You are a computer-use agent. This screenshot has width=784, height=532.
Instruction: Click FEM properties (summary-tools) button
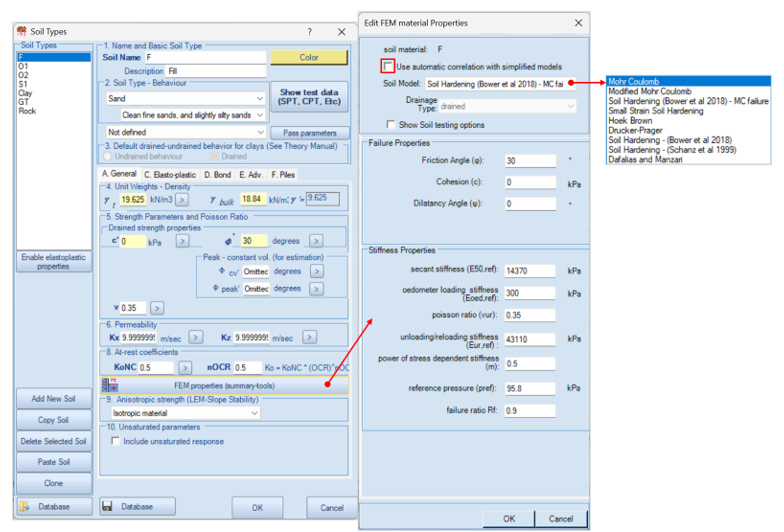(x=224, y=386)
